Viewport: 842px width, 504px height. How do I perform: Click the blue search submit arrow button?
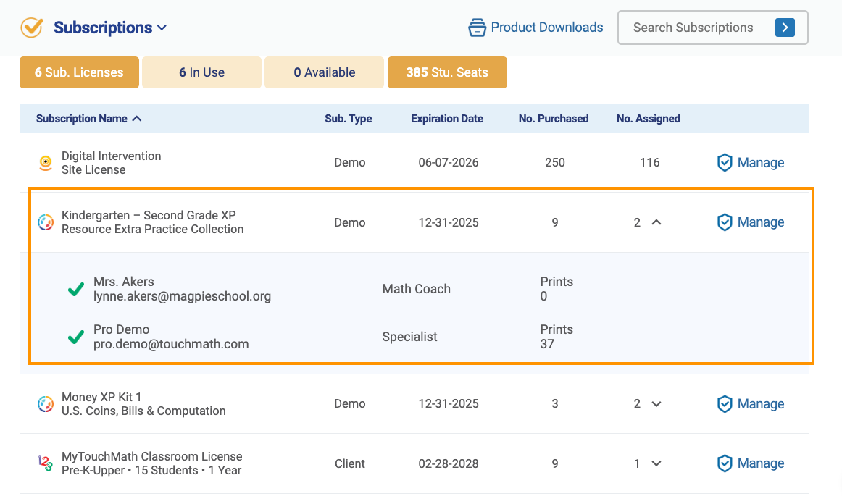pos(785,28)
